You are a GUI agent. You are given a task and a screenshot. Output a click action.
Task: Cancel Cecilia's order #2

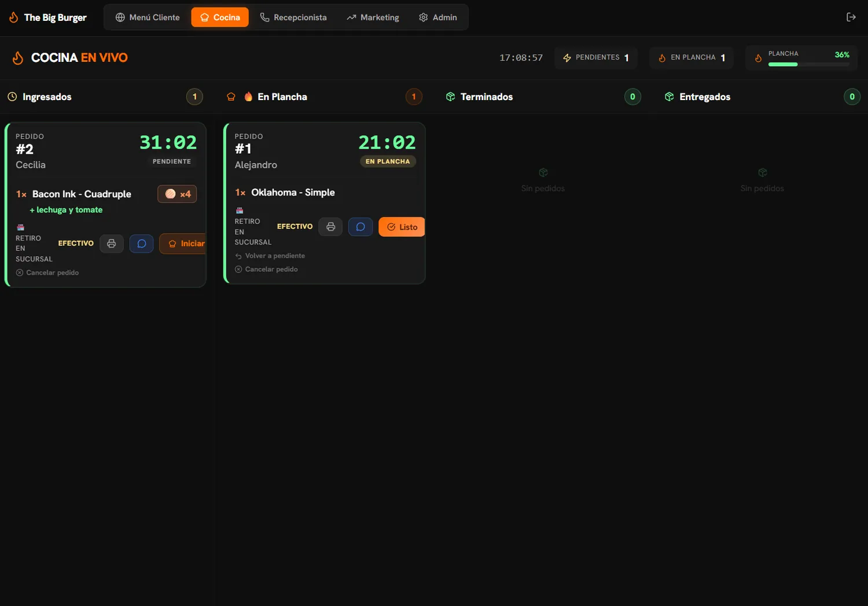click(x=47, y=272)
